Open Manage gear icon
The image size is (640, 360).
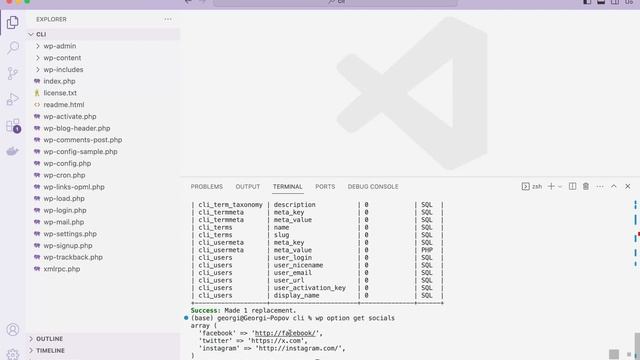[x=13, y=354]
